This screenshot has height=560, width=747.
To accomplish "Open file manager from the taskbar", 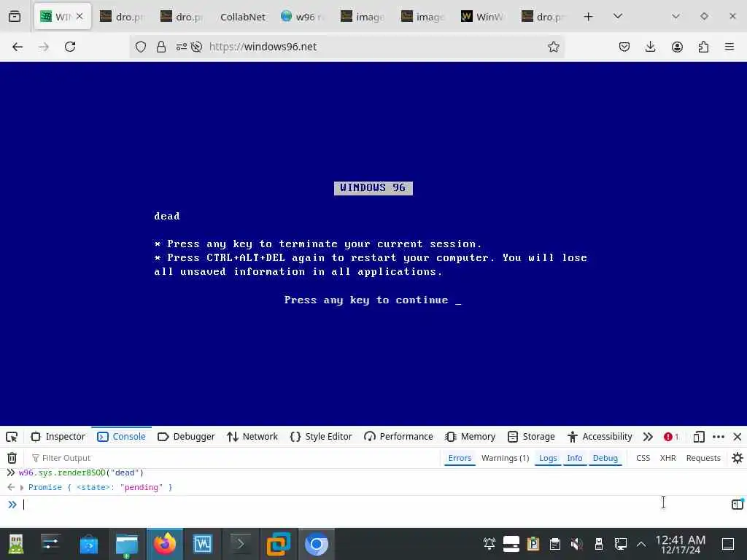I will 127,544.
